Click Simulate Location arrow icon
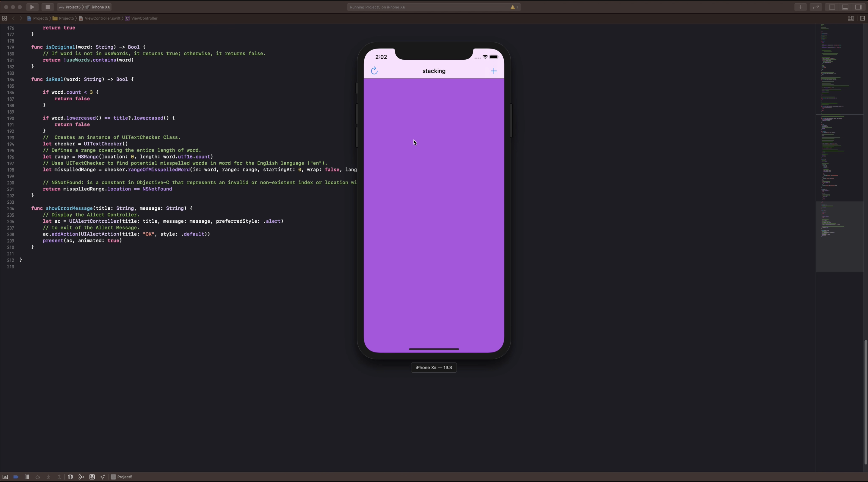 (102, 477)
